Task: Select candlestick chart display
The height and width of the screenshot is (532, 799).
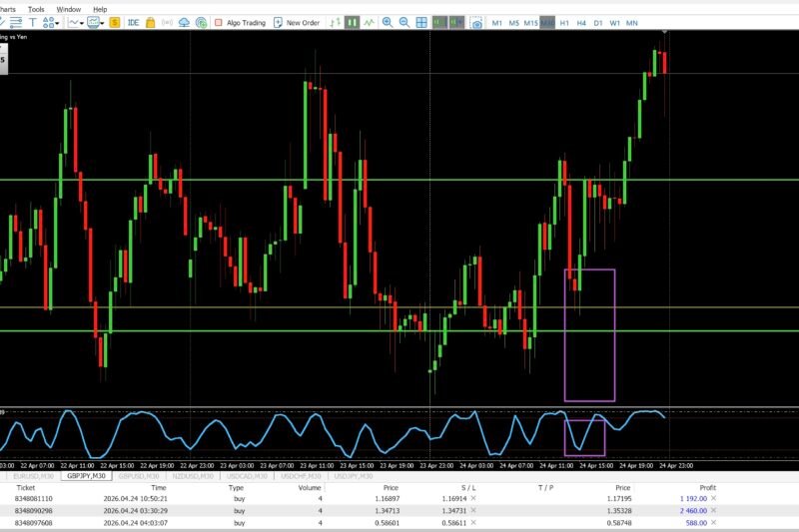Action: click(352, 22)
